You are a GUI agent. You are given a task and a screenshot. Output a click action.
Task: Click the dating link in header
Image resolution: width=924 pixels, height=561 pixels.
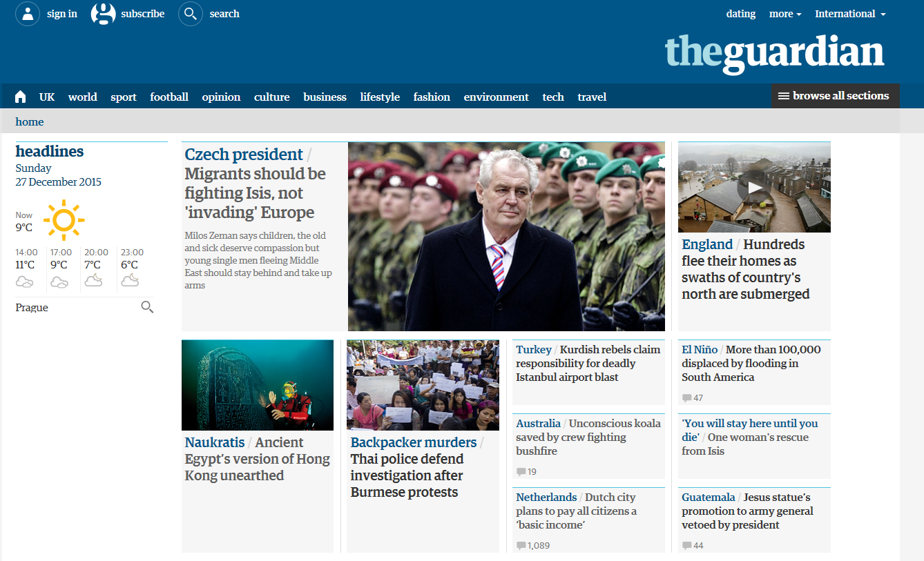pyautogui.click(x=741, y=14)
